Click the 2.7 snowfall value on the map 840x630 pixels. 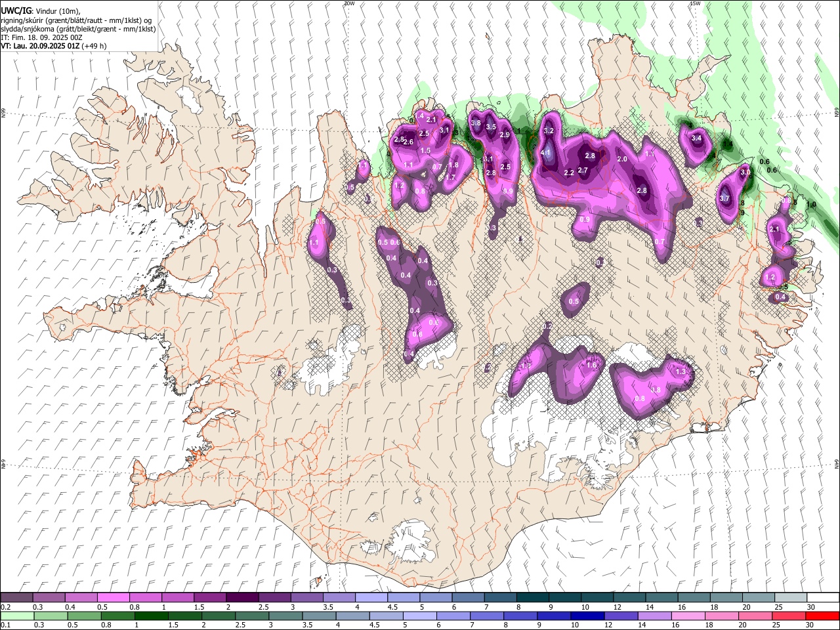click(582, 170)
